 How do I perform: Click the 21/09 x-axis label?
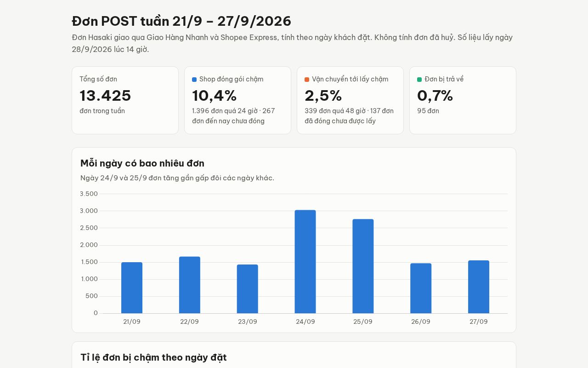pyautogui.click(x=132, y=322)
